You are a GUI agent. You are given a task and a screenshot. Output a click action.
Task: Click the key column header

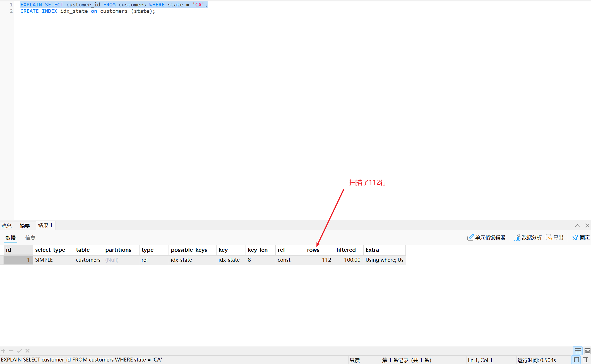point(231,250)
